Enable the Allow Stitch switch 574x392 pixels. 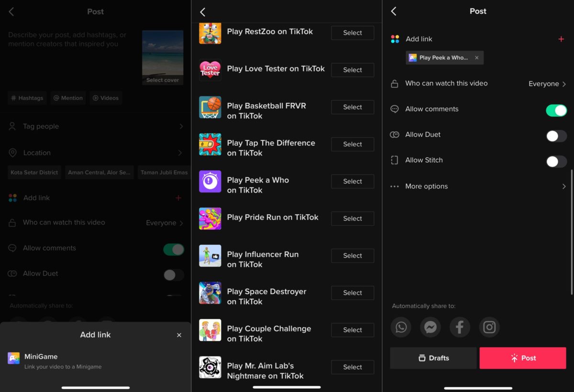(556, 162)
